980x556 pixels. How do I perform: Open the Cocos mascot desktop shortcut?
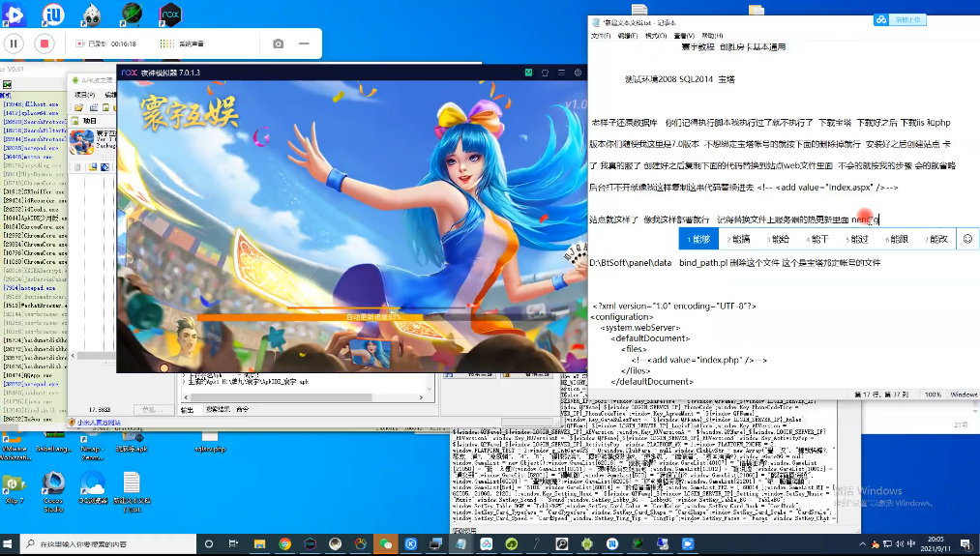pyautogui.click(x=92, y=15)
